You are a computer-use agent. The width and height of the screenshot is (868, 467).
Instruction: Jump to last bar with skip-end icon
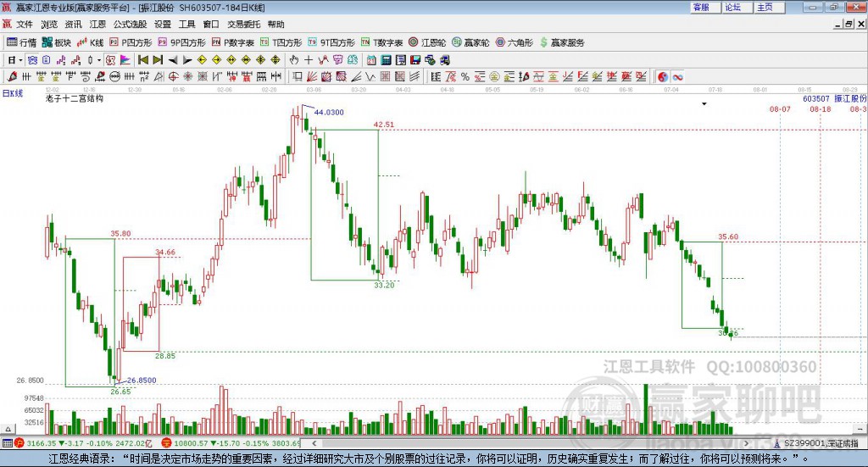[158, 60]
